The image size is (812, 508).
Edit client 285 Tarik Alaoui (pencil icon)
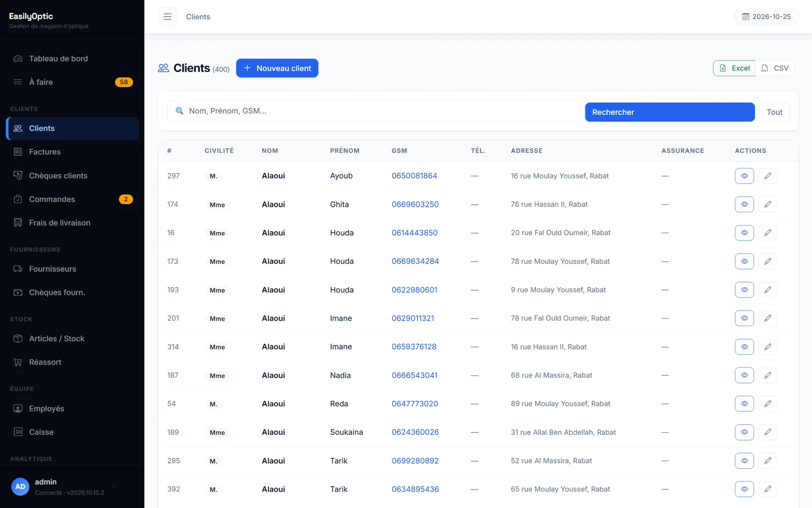768,460
